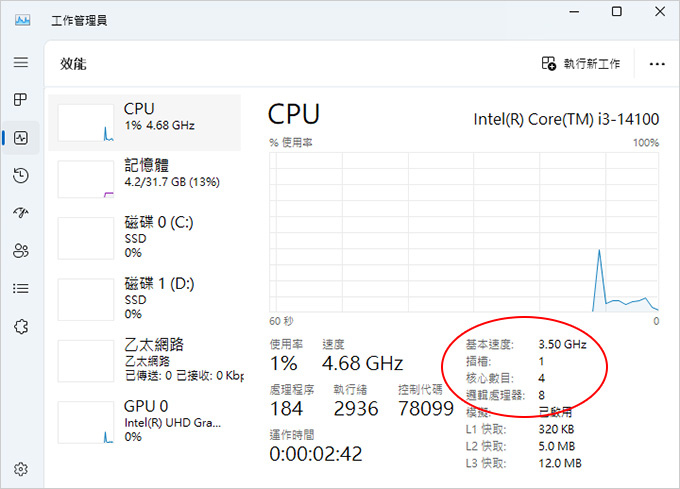The image size is (680, 489).
Task: Select the 記憶體 memory resource item
Action: (144, 179)
